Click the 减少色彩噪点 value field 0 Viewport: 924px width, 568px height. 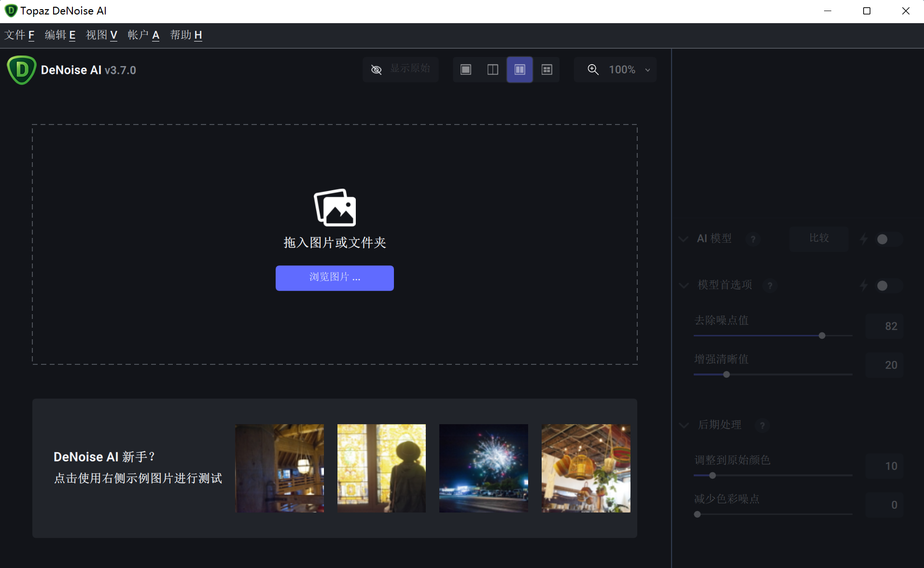coord(884,505)
